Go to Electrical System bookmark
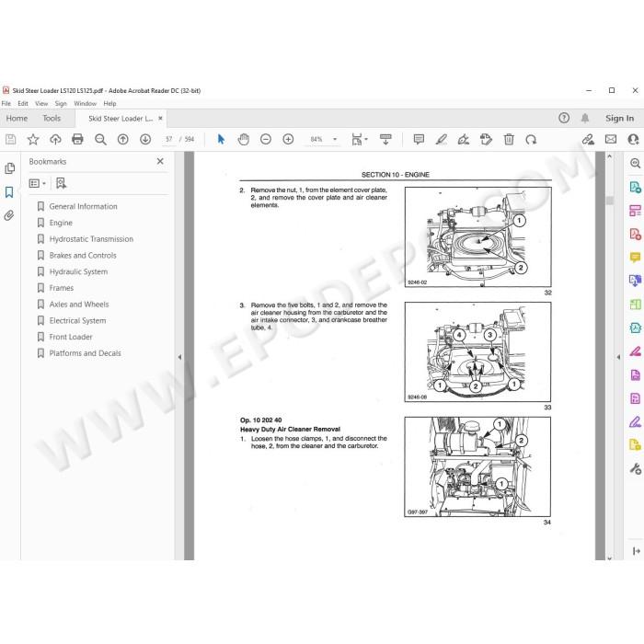This screenshot has width=644, height=644. pyautogui.click(x=77, y=320)
